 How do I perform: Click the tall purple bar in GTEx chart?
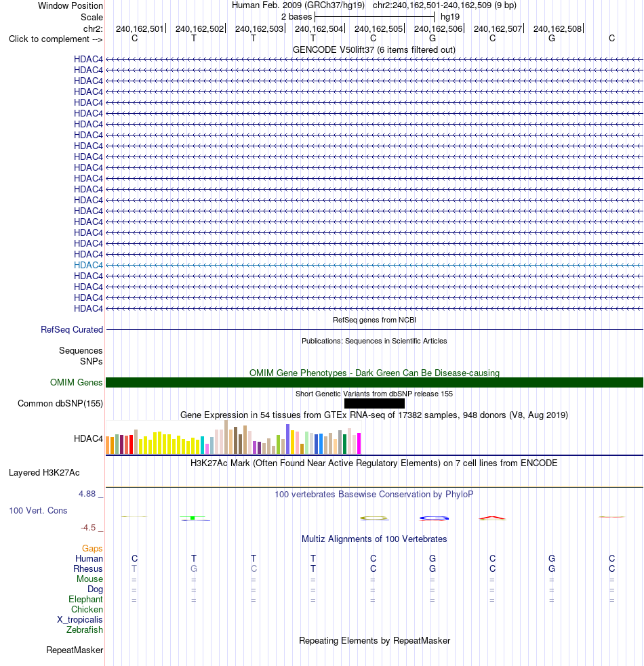[x=288, y=439]
